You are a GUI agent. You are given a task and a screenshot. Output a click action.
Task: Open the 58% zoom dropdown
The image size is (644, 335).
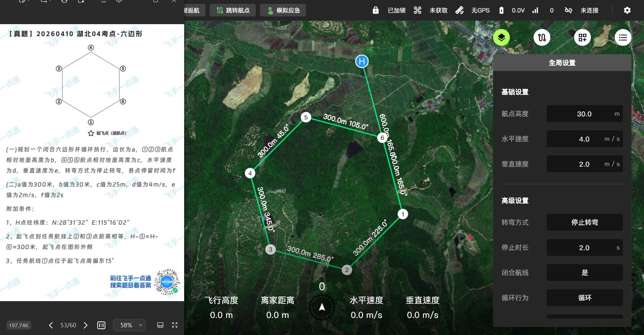(x=129, y=325)
